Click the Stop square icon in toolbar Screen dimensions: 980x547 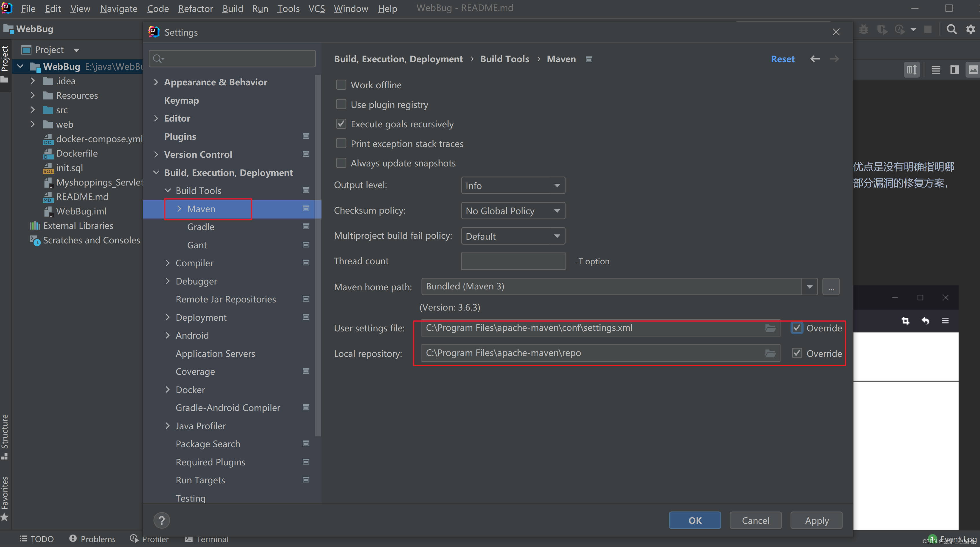(x=928, y=30)
